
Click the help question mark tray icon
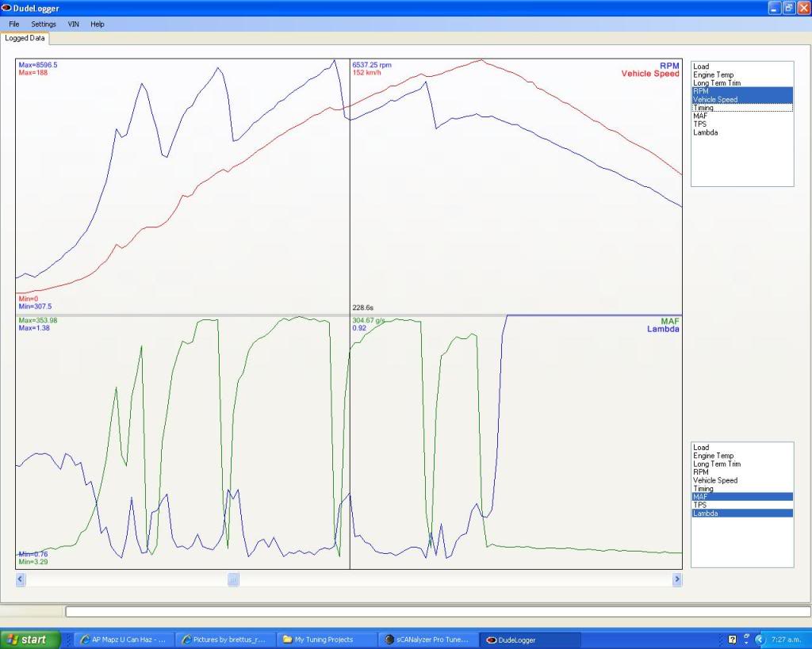732,639
